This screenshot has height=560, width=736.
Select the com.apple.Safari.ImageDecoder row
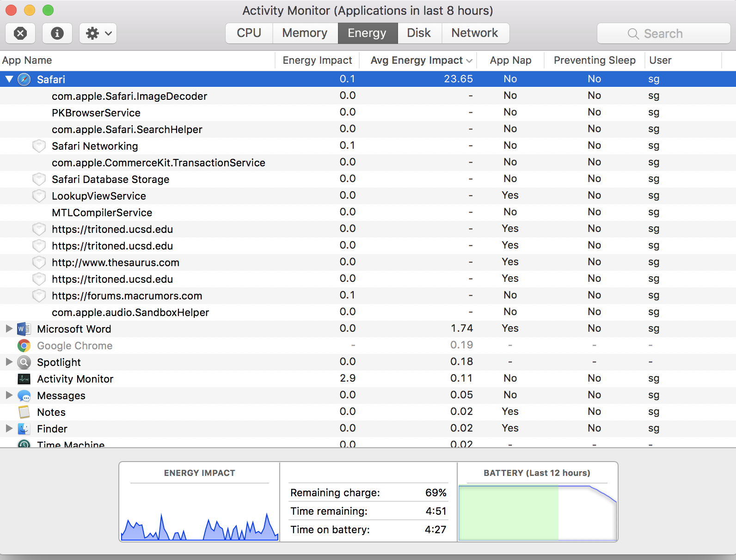[368, 96]
